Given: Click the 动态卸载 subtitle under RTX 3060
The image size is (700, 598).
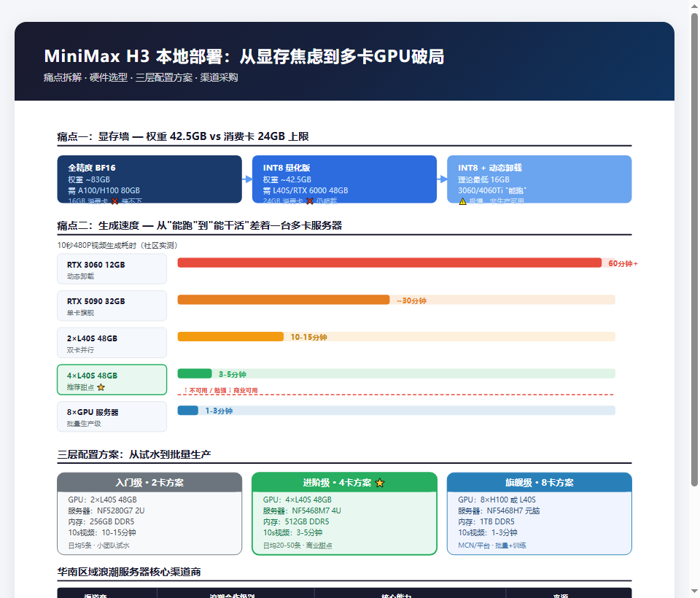Looking at the screenshot, I should (80, 276).
